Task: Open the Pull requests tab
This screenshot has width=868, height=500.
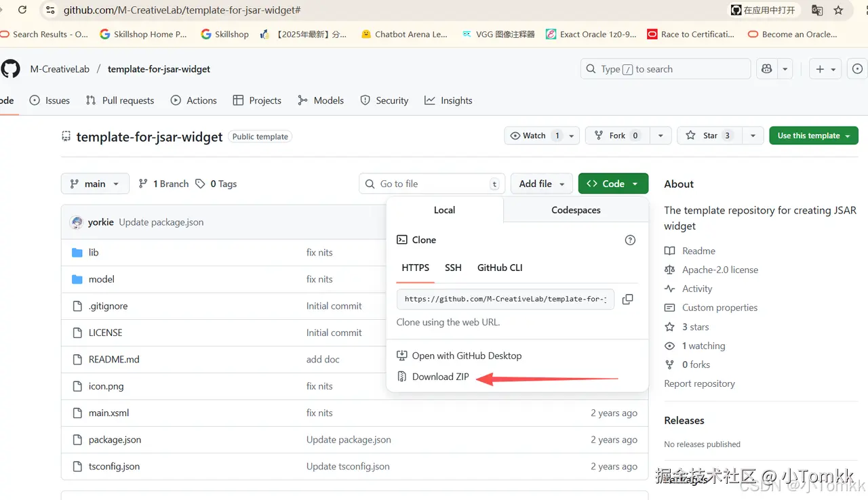Action: [120, 100]
